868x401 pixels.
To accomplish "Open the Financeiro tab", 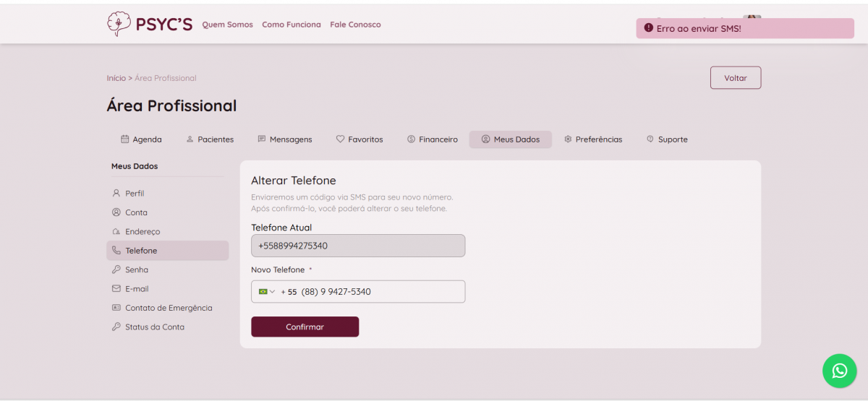I will coord(432,139).
